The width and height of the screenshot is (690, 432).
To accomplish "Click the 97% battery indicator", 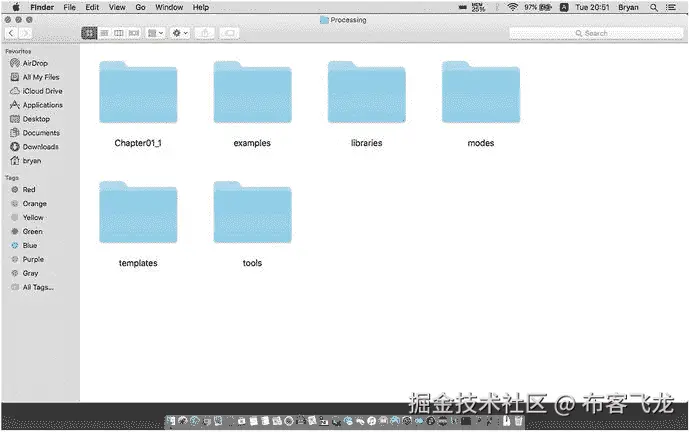I will click(538, 7).
